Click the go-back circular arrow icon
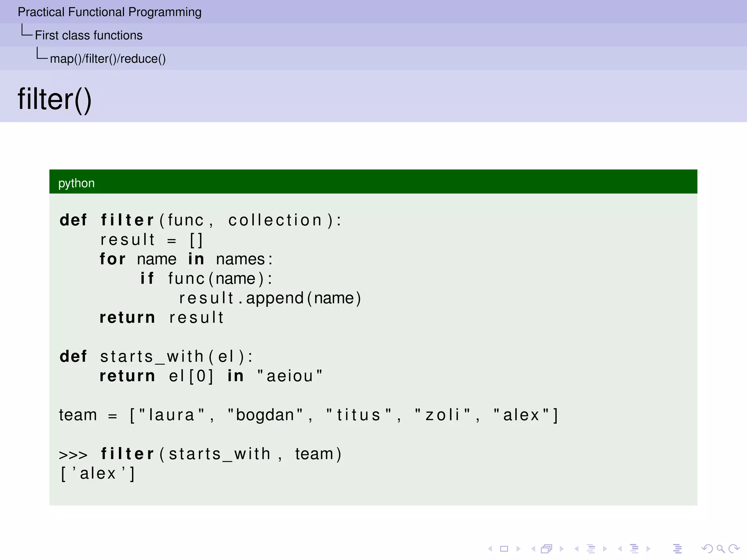 click(707, 549)
